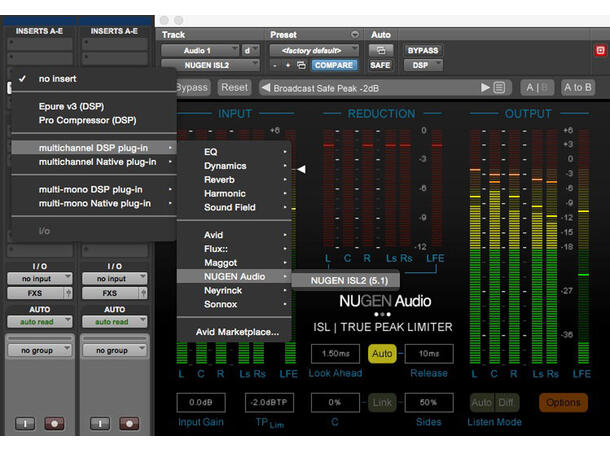Screen dimensions: 610x450
Task: Open the Reverb category submenu
Action: click(234, 180)
